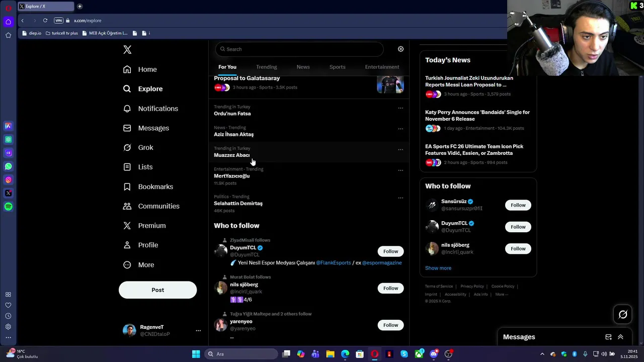This screenshot has height=362, width=644.
Task: Open more options for Aziz İhsan Aktaş trend
Action: 400,129
